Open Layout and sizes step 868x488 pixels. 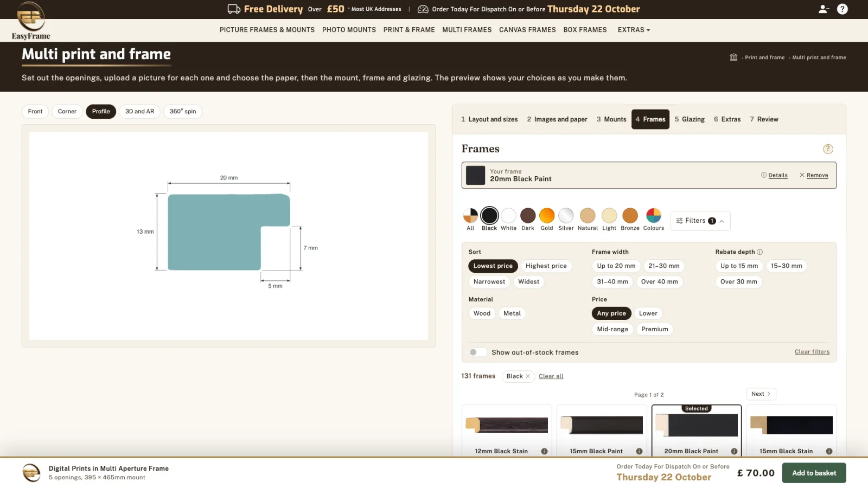489,119
